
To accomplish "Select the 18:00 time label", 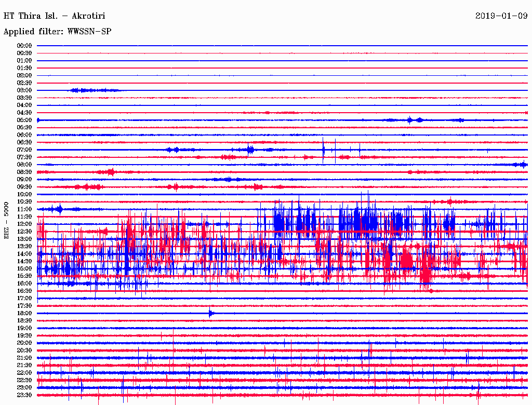I will click(x=24, y=313).
